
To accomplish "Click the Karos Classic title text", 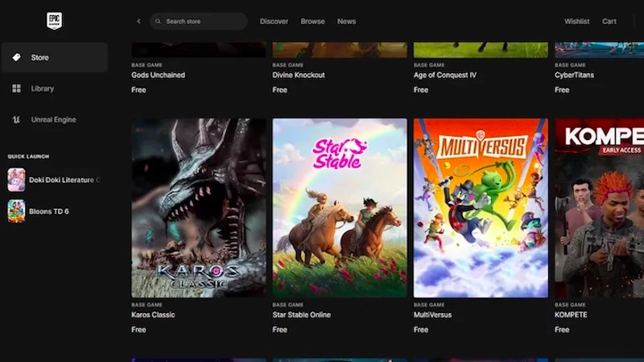I will click(153, 315).
